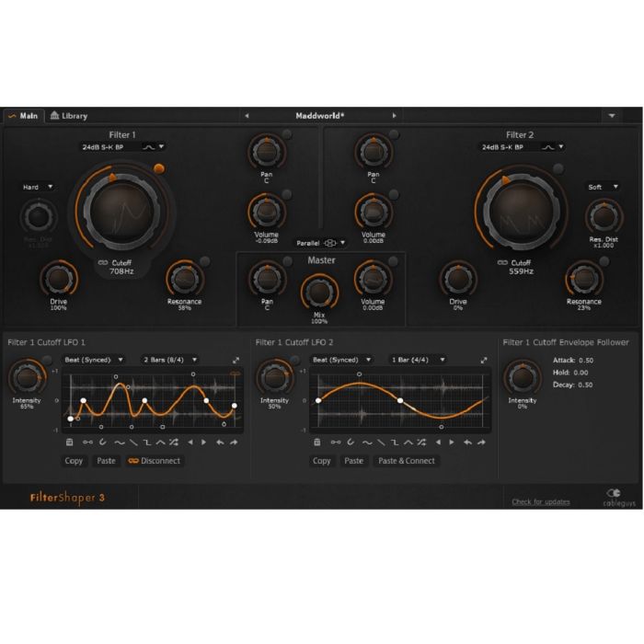Click link icon beside Filter 2 Cutoff
644x644 pixels.
[502, 262]
